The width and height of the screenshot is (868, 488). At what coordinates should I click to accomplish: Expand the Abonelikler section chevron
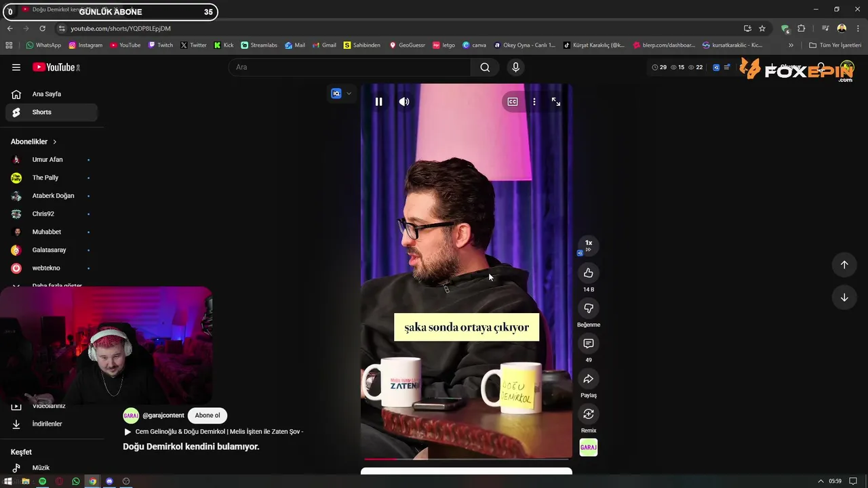tap(54, 142)
